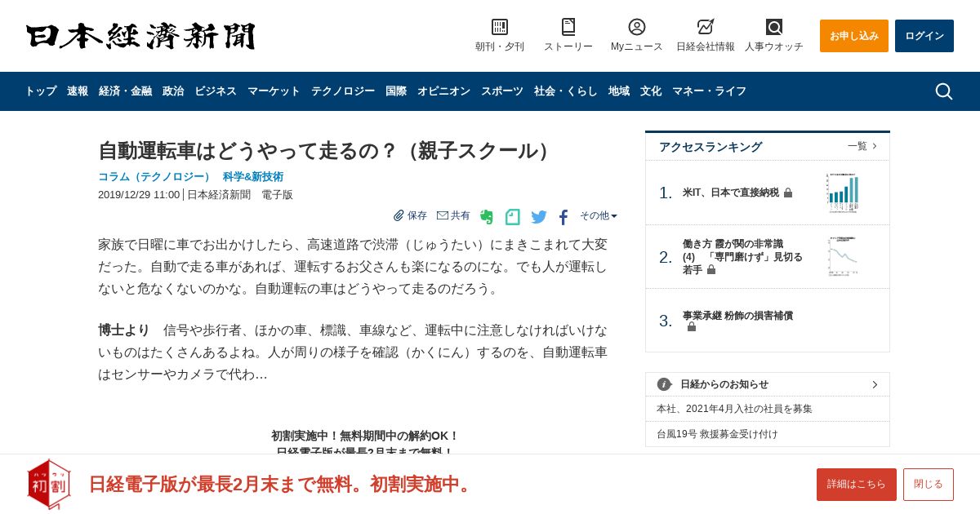Open the 社会・くらし section
The image size is (980, 514).
566,91
